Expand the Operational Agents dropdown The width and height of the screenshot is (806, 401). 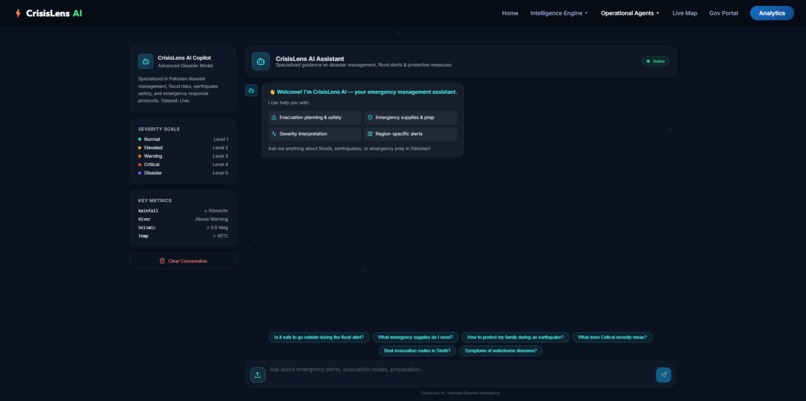point(630,13)
